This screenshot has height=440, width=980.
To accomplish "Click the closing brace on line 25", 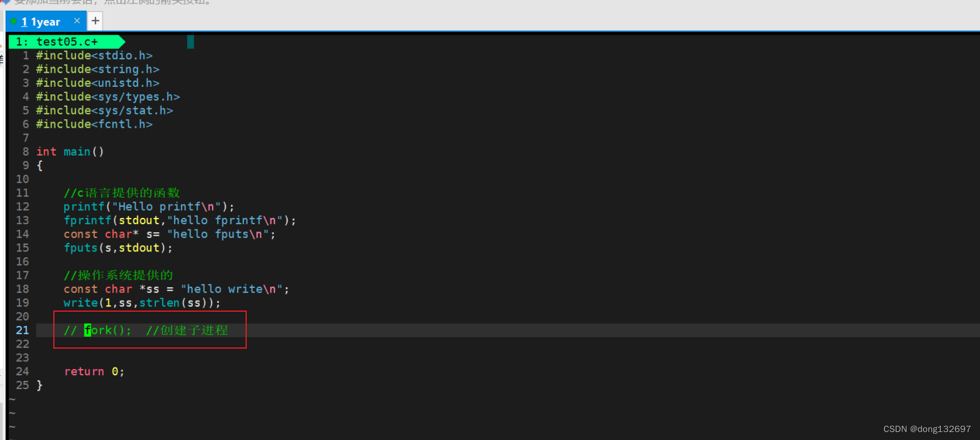I will tap(40, 385).
